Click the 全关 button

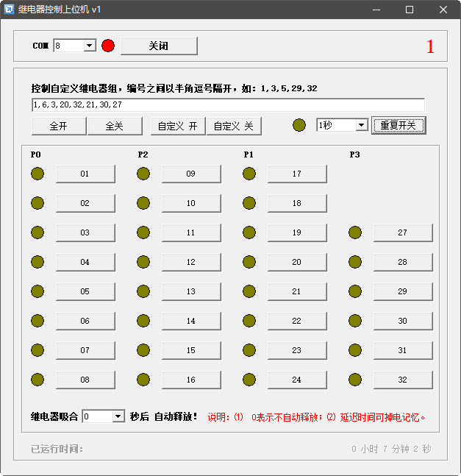[x=115, y=126]
